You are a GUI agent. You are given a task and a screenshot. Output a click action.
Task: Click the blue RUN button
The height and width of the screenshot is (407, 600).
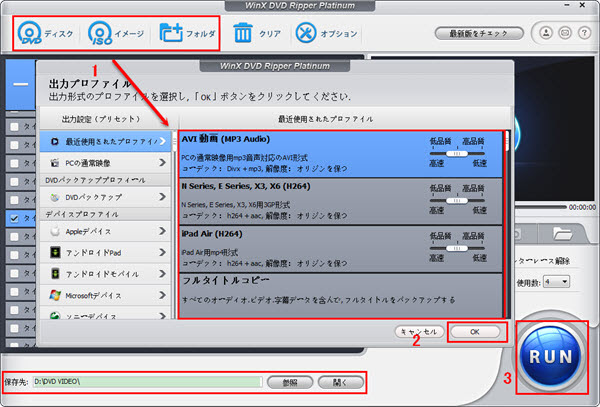coord(551,356)
